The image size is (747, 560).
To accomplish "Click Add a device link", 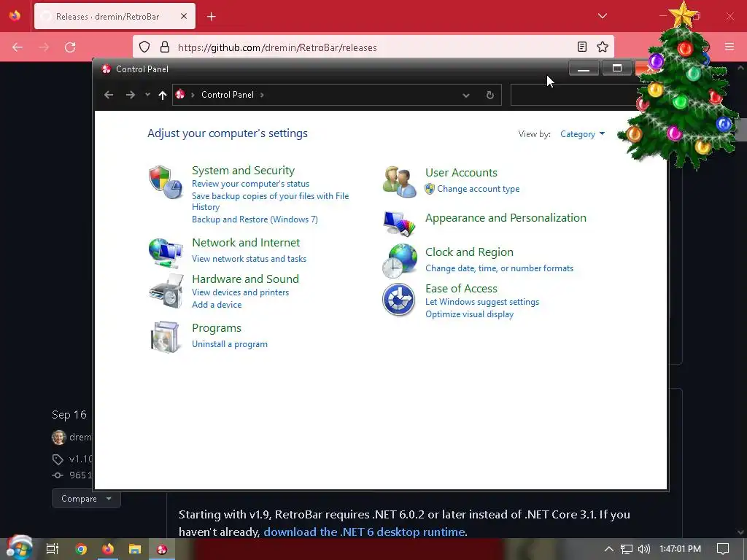I will [216, 305].
